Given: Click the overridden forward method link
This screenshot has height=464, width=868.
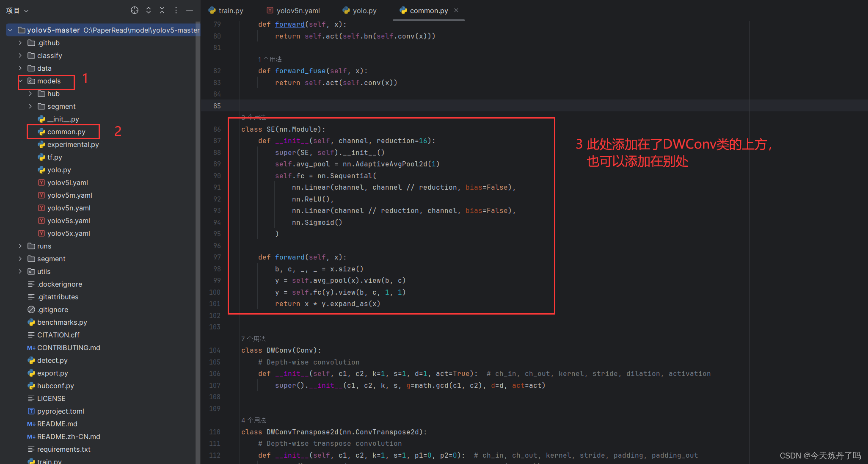Looking at the screenshot, I should (x=290, y=25).
